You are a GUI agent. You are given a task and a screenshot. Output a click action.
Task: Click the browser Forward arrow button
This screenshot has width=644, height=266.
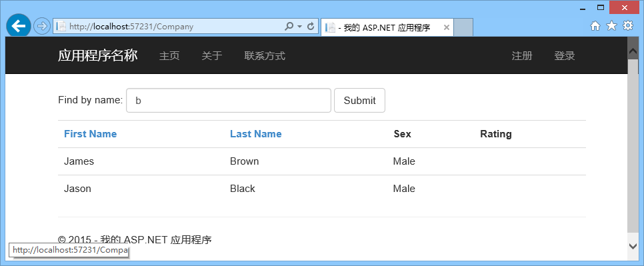[41, 26]
